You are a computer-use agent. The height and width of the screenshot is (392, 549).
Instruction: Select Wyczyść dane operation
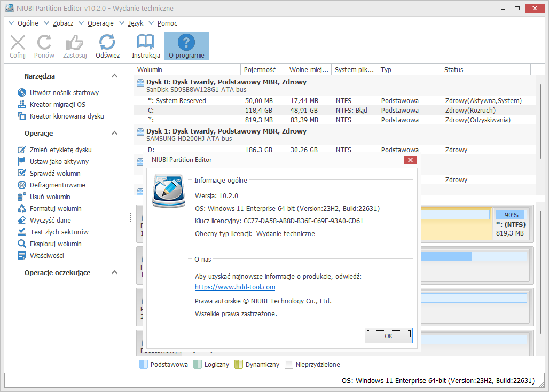point(44,220)
